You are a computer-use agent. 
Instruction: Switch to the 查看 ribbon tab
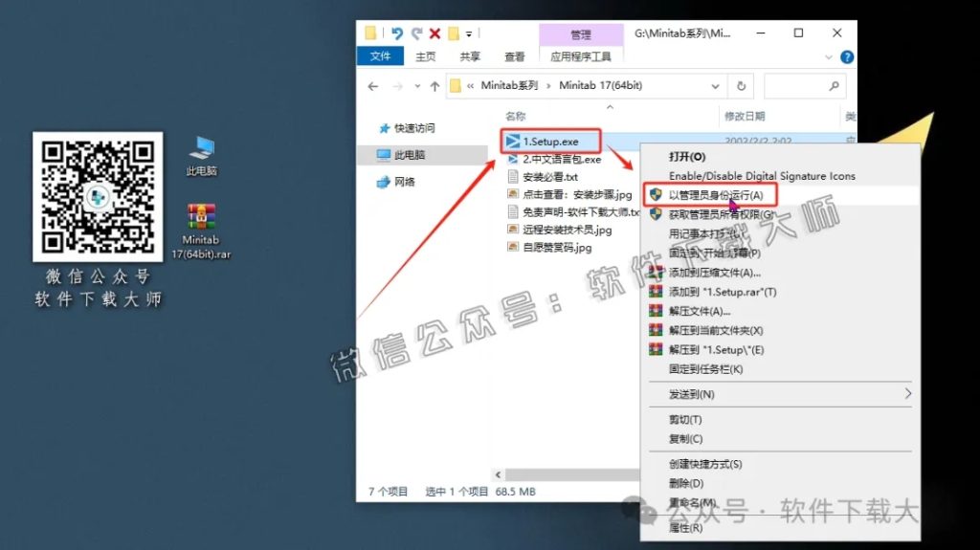click(x=514, y=56)
